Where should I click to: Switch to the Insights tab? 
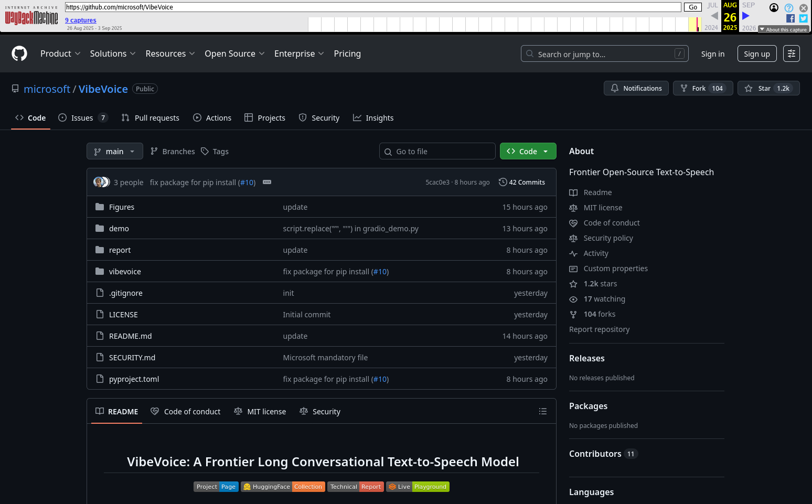coord(373,117)
